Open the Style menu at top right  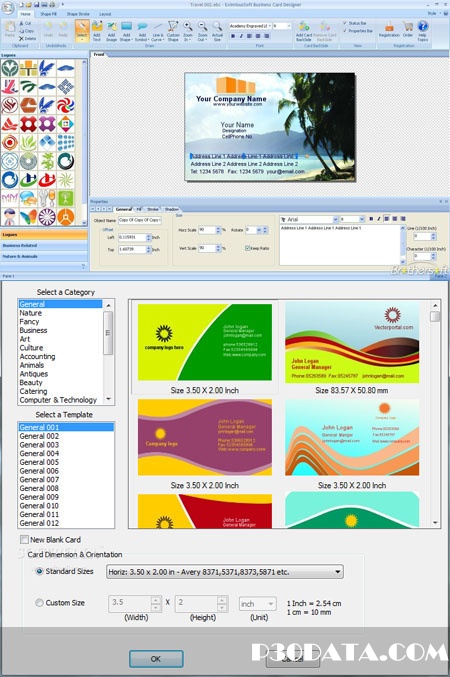[433, 13]
